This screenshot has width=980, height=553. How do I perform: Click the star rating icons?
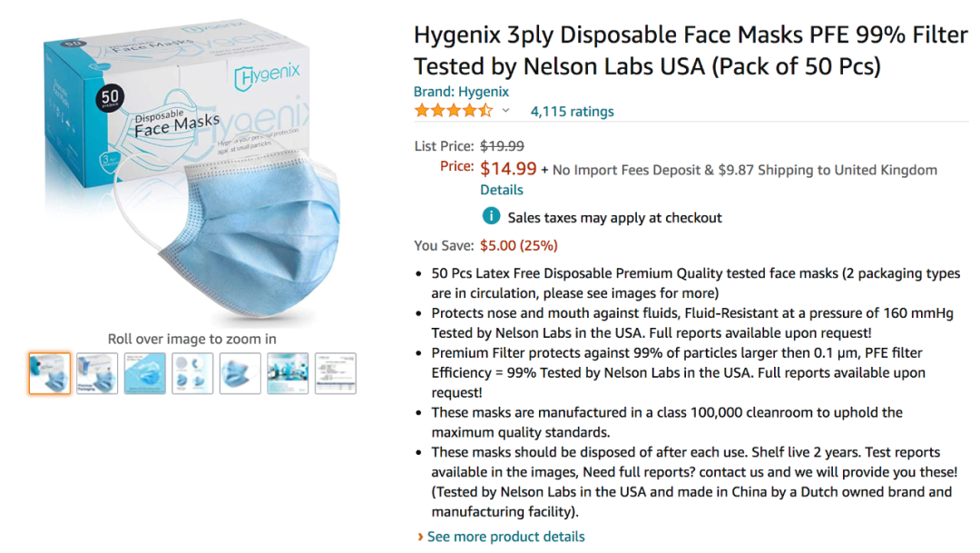click(x=453, y=111)
